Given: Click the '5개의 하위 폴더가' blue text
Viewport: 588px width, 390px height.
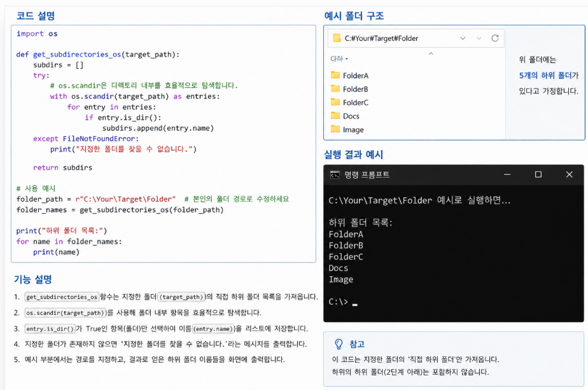Looking at the screenshot, I should (x=549, y=75).
